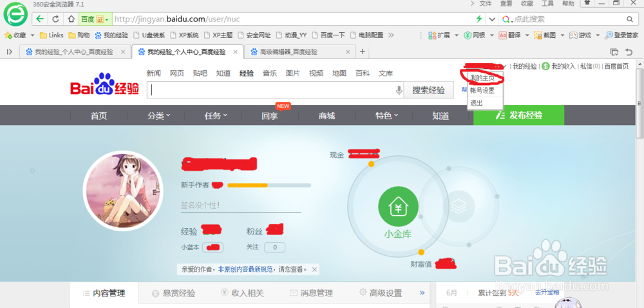Expand the 任务 navigation dropdown
The image size is (644, 308).
coord(216,116)
